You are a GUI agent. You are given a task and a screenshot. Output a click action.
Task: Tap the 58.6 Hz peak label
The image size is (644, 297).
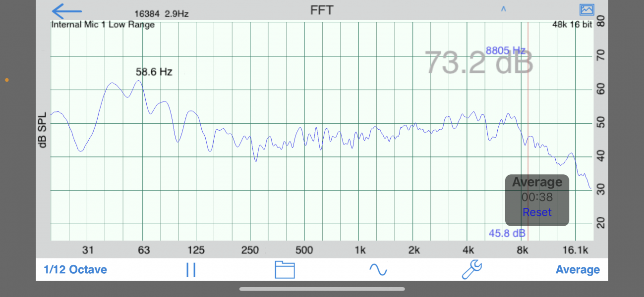(154, 72)
